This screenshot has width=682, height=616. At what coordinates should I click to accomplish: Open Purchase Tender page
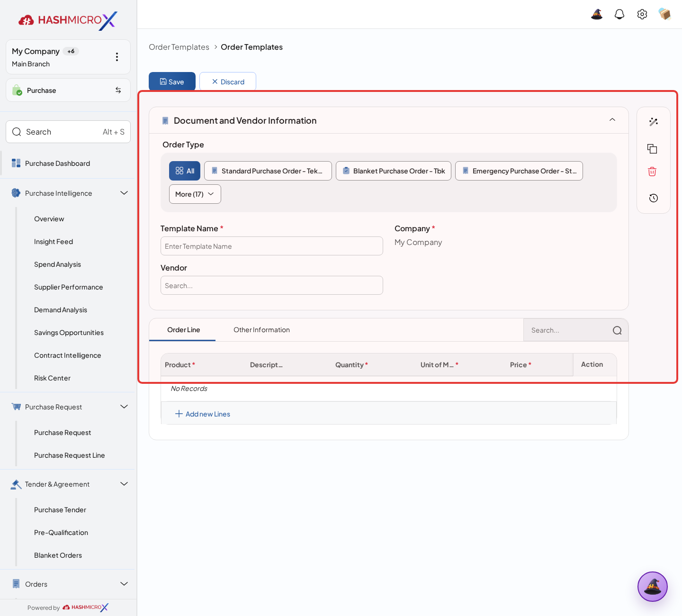60,510
